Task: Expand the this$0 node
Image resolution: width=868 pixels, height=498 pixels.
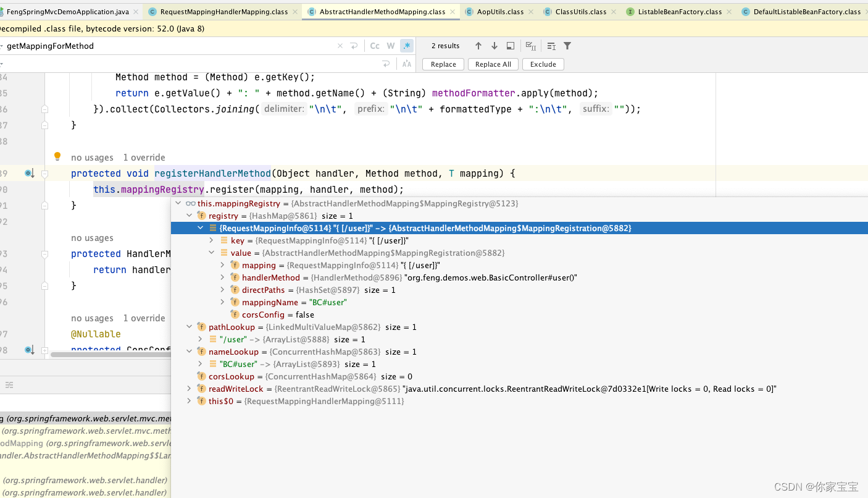Action: (x=190, y=401)
